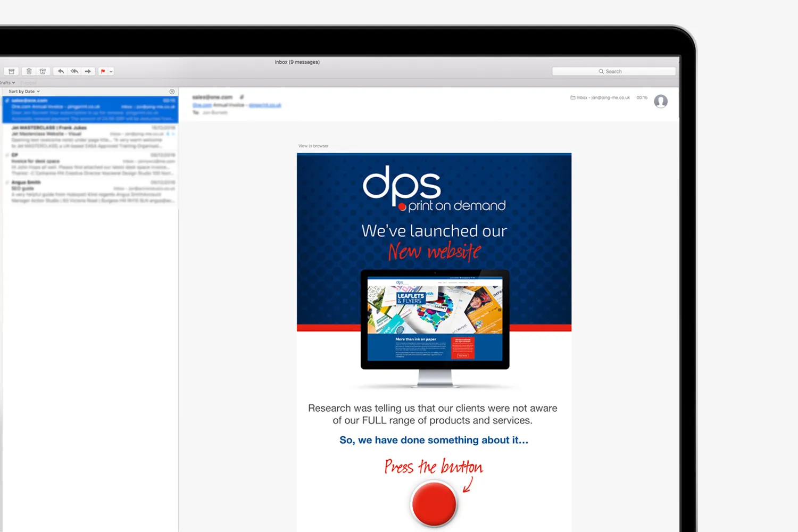Toggle the message list filter circle icon

coord(172,92)
